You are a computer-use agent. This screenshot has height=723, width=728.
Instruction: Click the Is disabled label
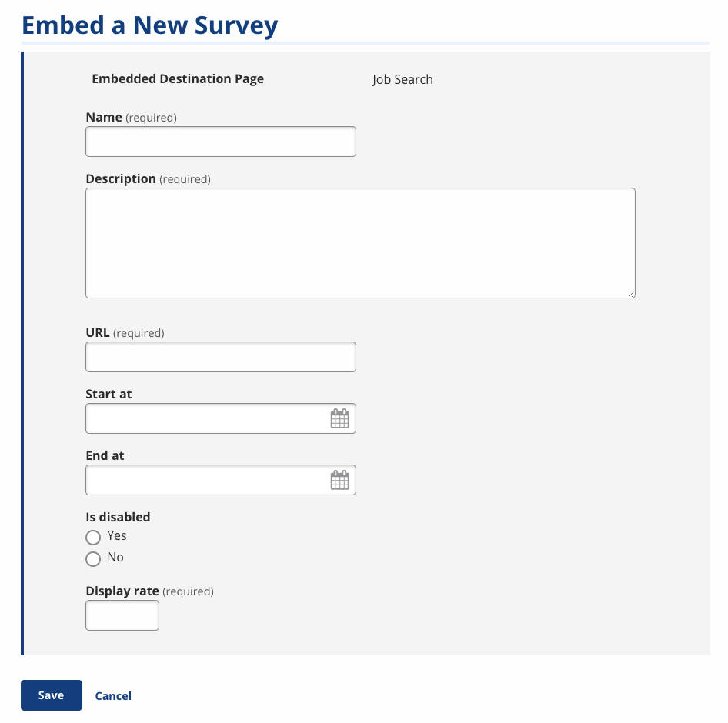(x=118, y=517)
